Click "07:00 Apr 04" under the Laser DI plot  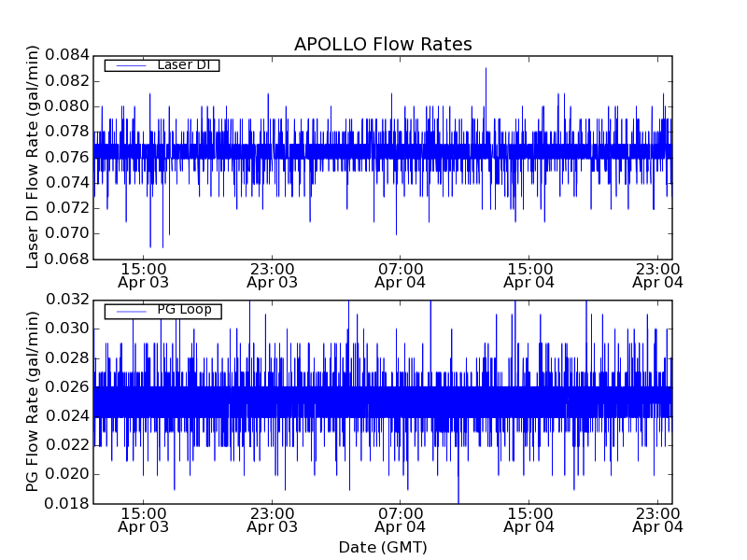(401, 275)
